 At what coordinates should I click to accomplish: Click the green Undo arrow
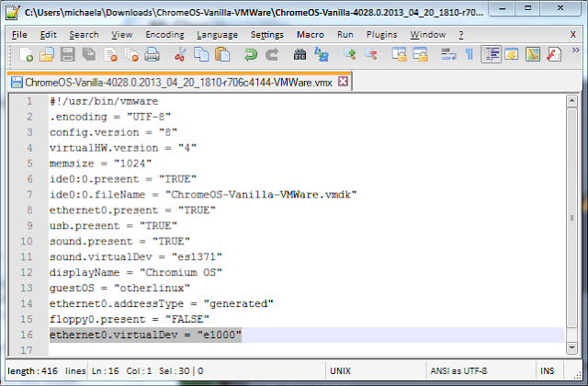tap(251, 54)
